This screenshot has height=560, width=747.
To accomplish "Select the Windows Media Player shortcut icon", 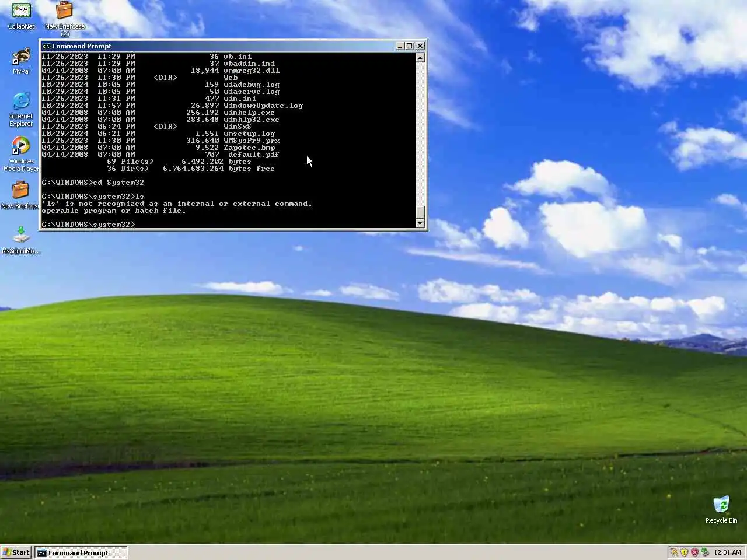I will tap(21, 154).
